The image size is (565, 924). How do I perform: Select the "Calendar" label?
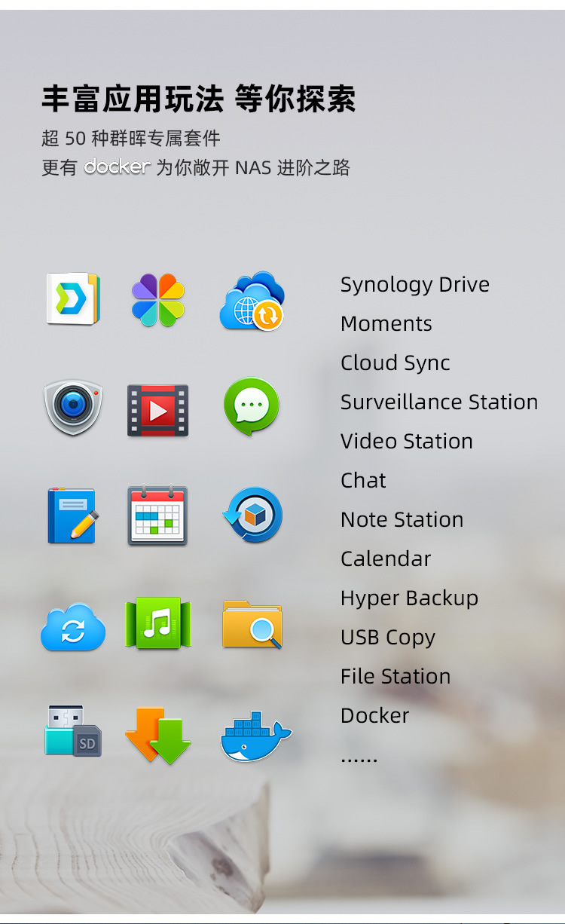click(x=386, y=558)
